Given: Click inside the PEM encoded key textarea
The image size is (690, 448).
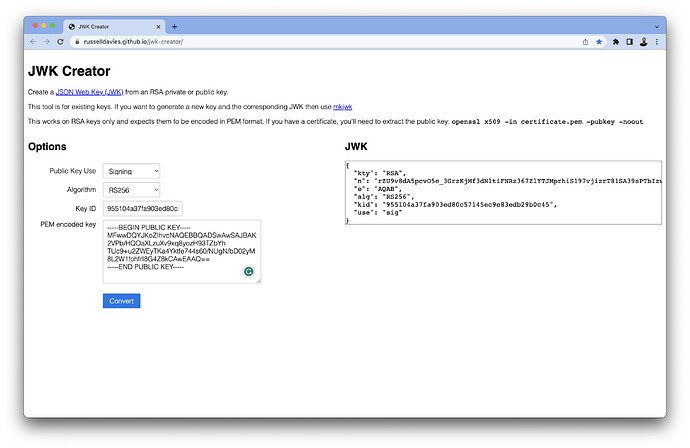Looking at the screenshot, I should click(x=182, y=252).
